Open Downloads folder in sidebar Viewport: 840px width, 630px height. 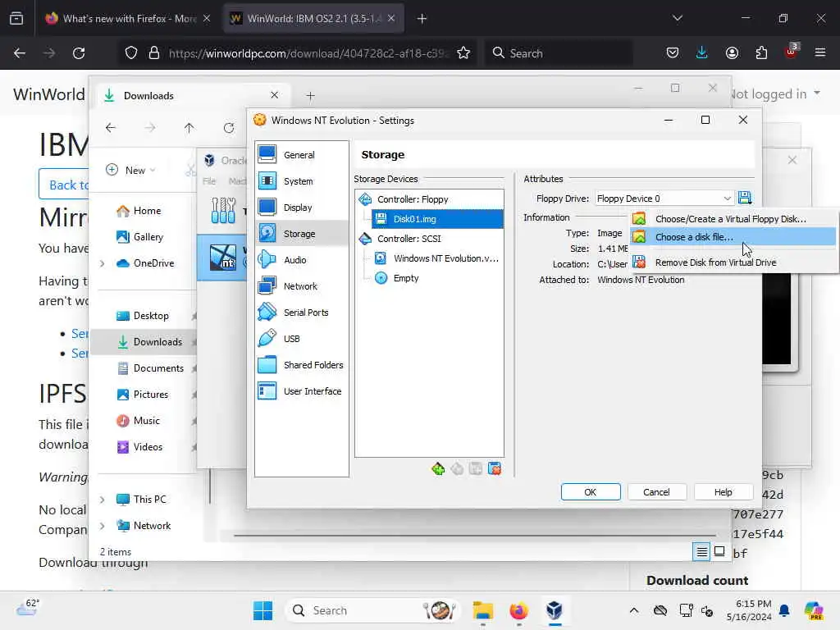pos(151,342)
